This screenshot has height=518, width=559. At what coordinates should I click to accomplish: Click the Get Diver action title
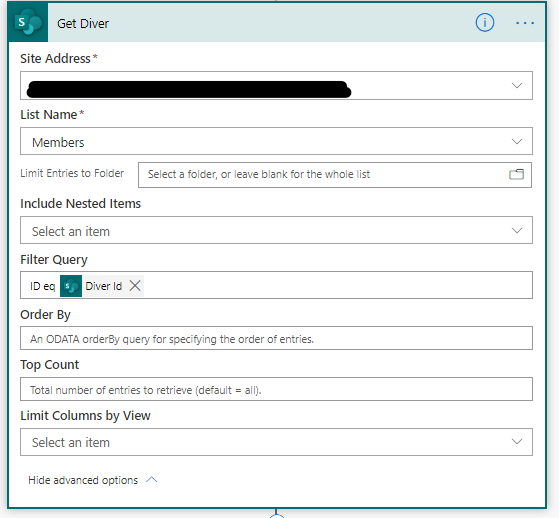(x=83, y=24)
